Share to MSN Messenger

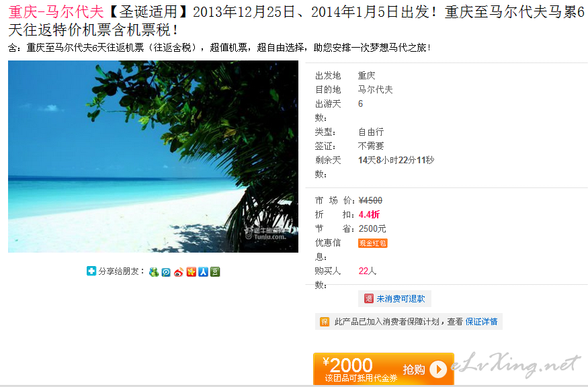tap(153, 272)
